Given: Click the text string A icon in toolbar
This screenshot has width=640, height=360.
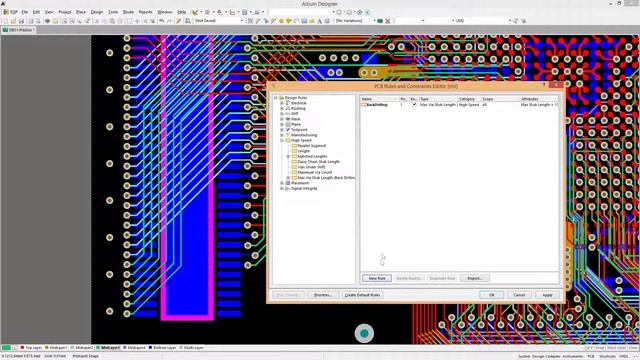Looking at the screenshot, I should 319,20.
